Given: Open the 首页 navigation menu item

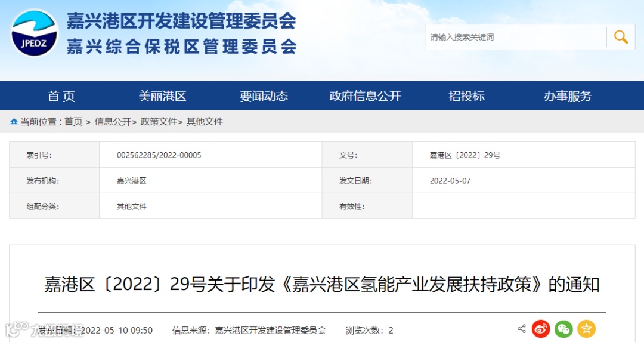Looking at the screenshot, I should [x=61, y=95].
